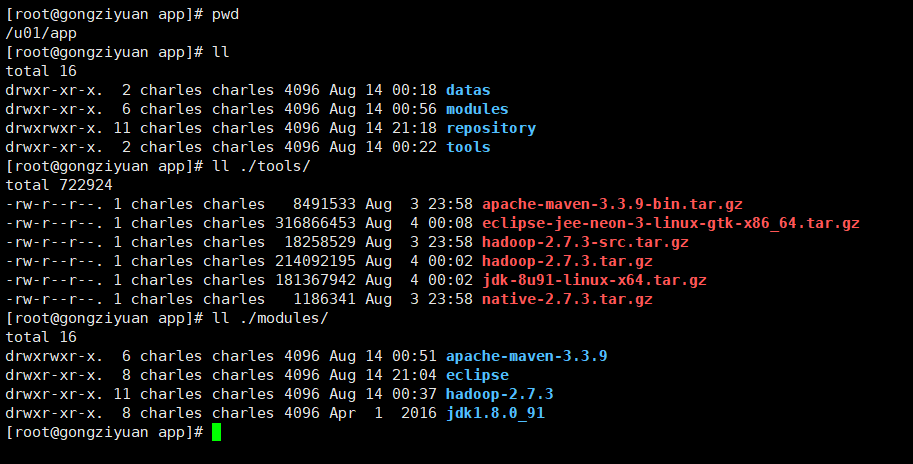913x464 pixels.
Task: Click permissions drwxrwxr-x. on repository row
Action: [54, 129]
